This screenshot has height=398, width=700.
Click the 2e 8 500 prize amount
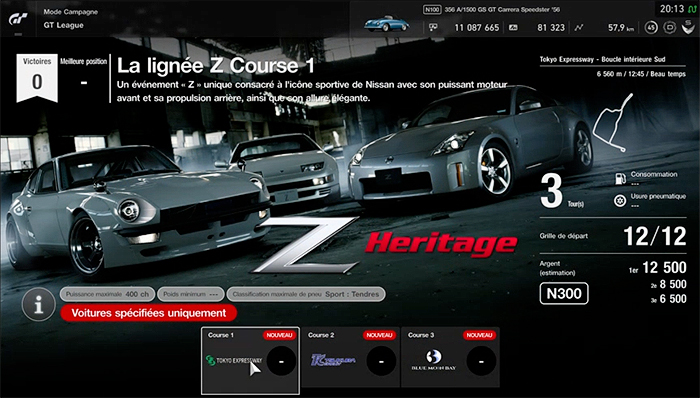[669, 284]
